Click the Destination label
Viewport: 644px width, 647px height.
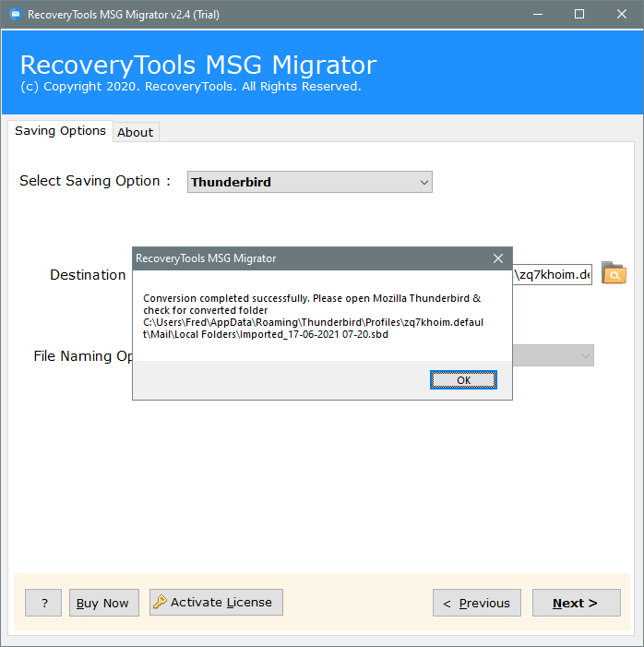click(x=88, y=275)
